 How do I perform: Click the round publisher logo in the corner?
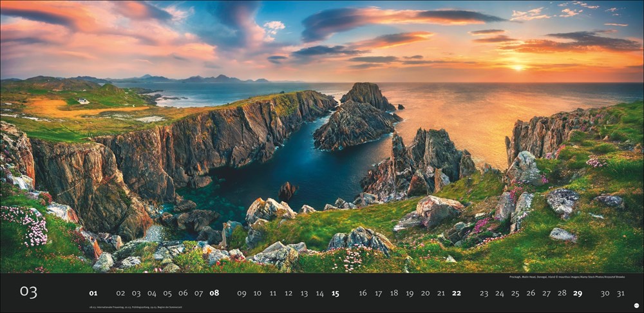coord(636,306)
